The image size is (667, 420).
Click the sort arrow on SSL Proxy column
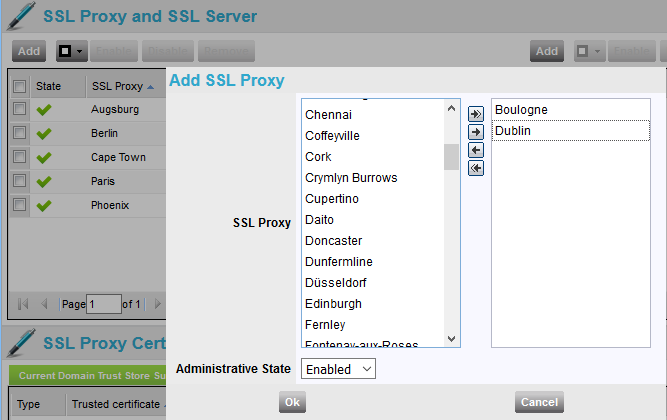pos(150,86)
